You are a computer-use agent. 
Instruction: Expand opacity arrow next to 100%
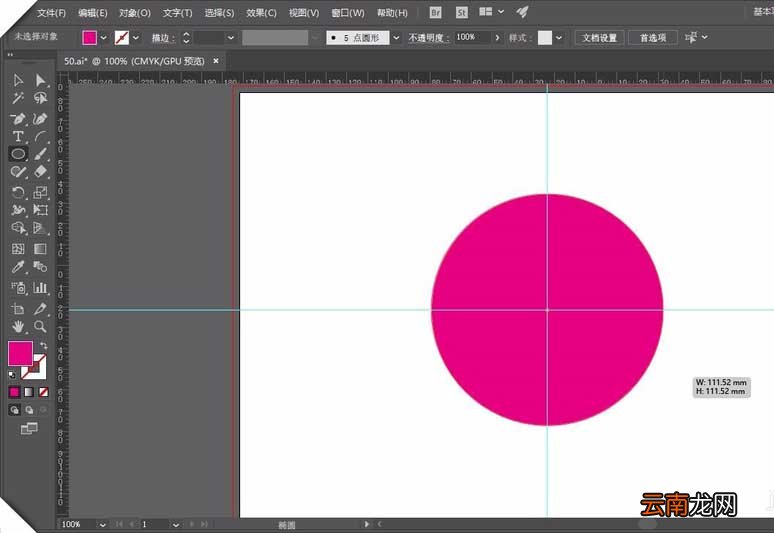497,38
